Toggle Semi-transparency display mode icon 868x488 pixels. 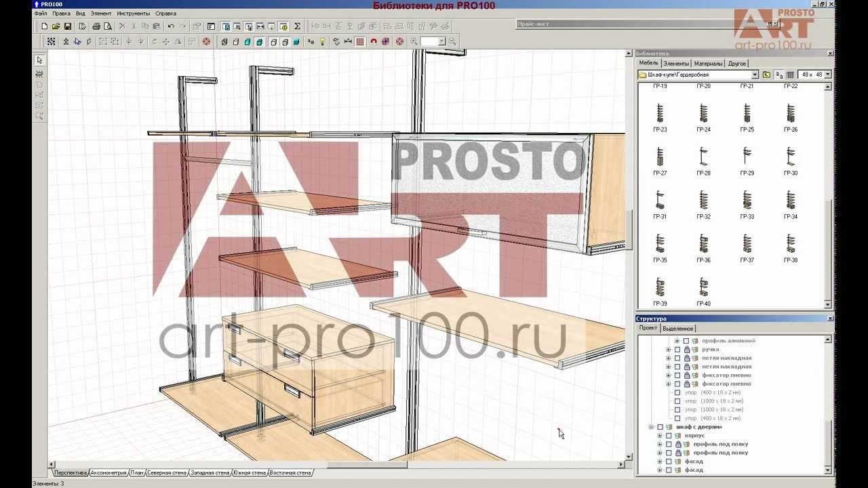(x=285, y=41)
